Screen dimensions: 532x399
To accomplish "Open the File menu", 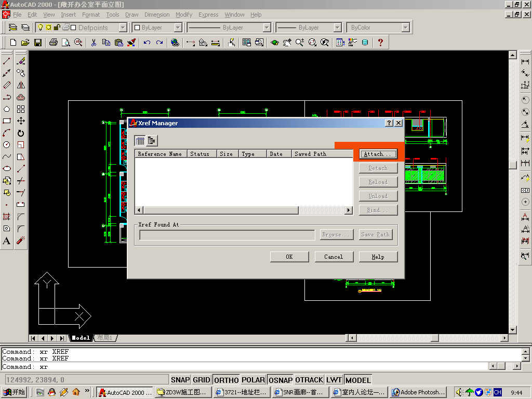I will 17,15.
